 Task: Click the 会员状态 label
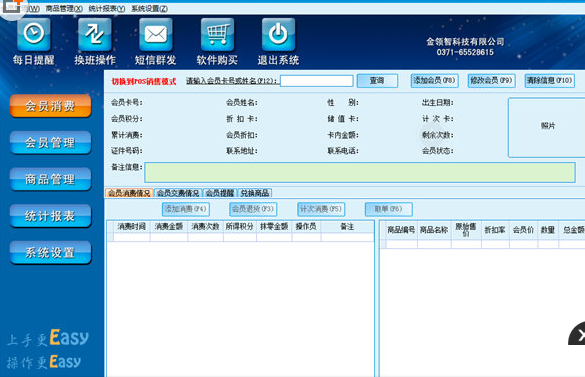438,151
